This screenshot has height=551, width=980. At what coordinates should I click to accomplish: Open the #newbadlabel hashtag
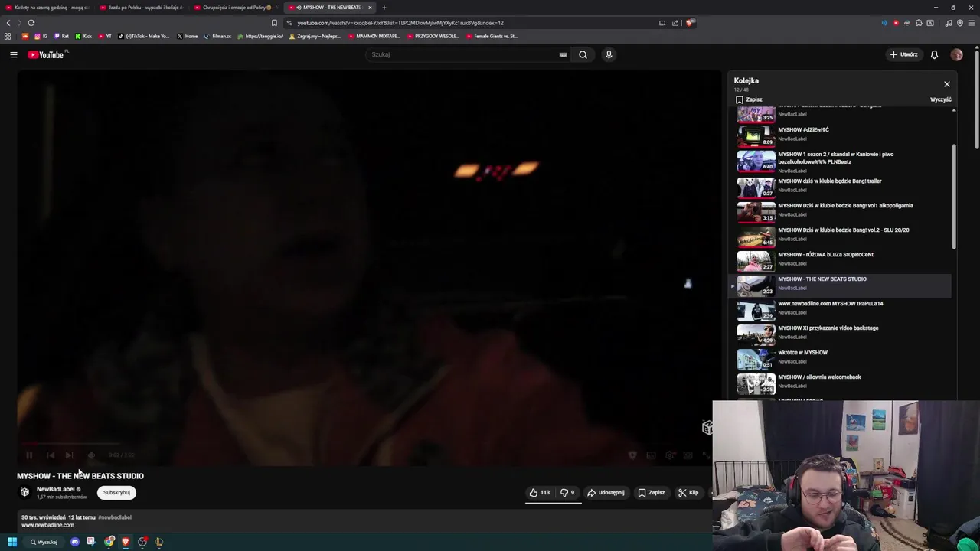(115, 517)
